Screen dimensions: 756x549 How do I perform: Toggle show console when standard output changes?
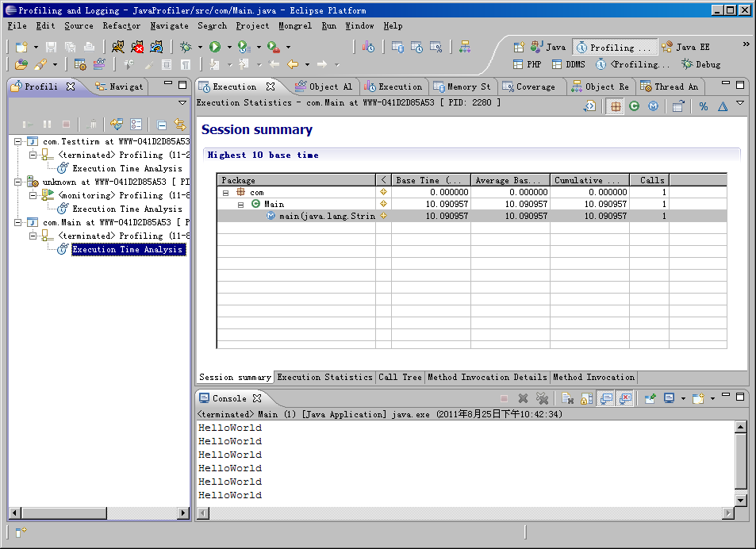point(606,398)
